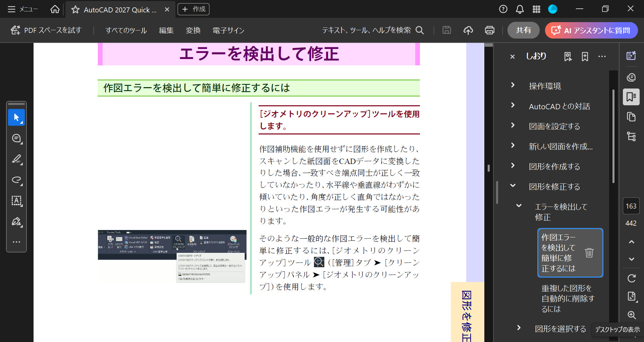Click the search text, tools, help field
This screenshot has width=644, height=342.
[373, 30]
